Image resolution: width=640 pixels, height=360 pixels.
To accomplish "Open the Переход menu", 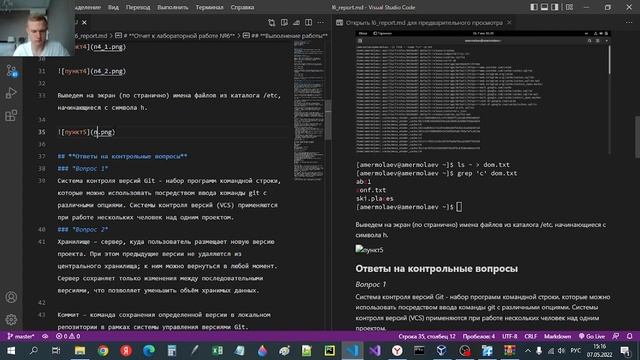I will pyautogui.click(x=138, y=7).
